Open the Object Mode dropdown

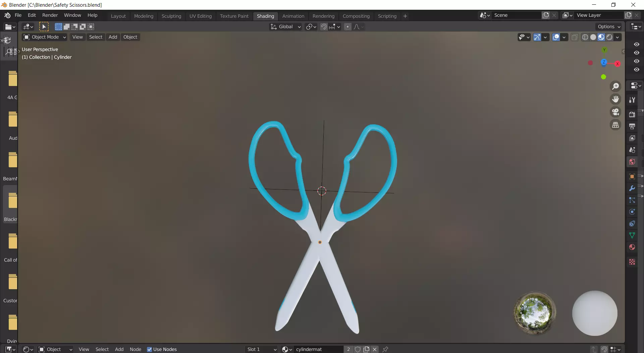44,37
